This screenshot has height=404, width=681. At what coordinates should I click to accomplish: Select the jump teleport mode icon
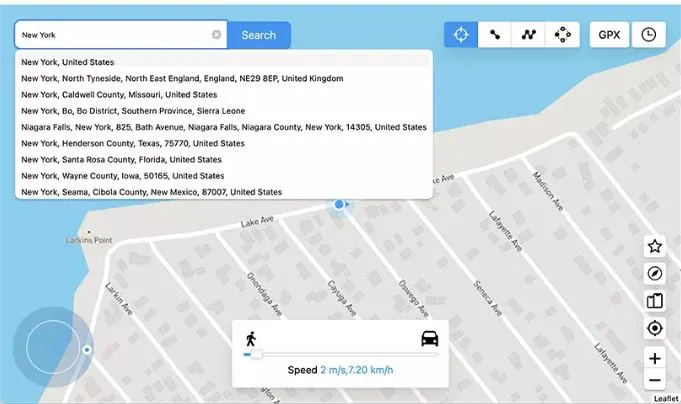click(x=563, y=35)
